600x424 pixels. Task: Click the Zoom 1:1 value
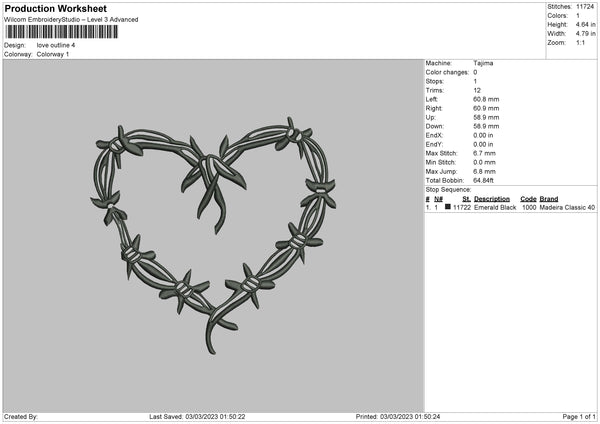point(582,43)
